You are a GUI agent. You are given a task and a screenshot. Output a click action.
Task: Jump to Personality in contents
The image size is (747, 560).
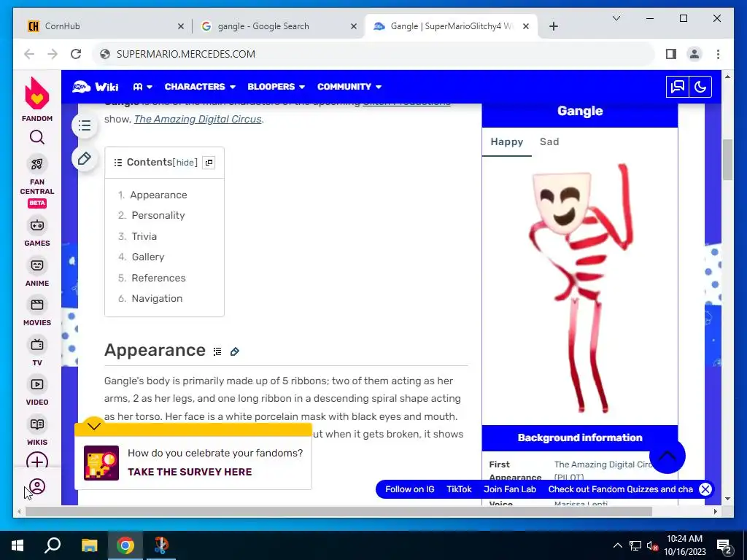(x=158, y=215)
